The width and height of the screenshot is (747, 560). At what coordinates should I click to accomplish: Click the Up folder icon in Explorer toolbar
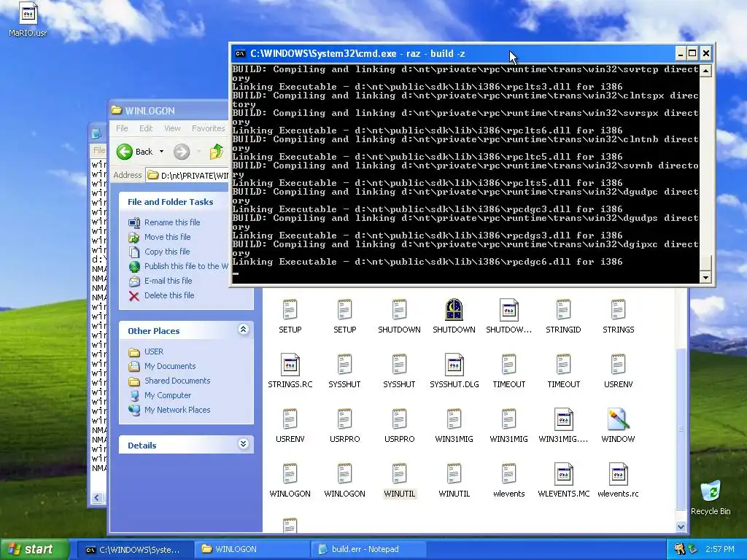pyautogui.click(x=217, y=152)
